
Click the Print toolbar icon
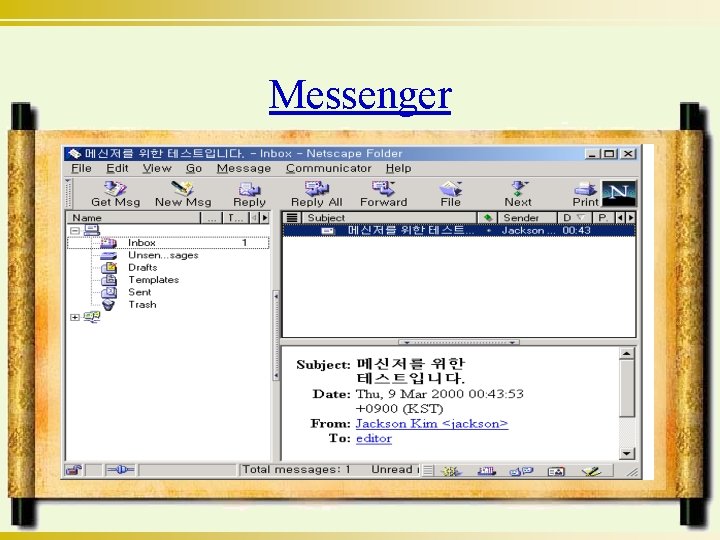(x=585, y=194)
